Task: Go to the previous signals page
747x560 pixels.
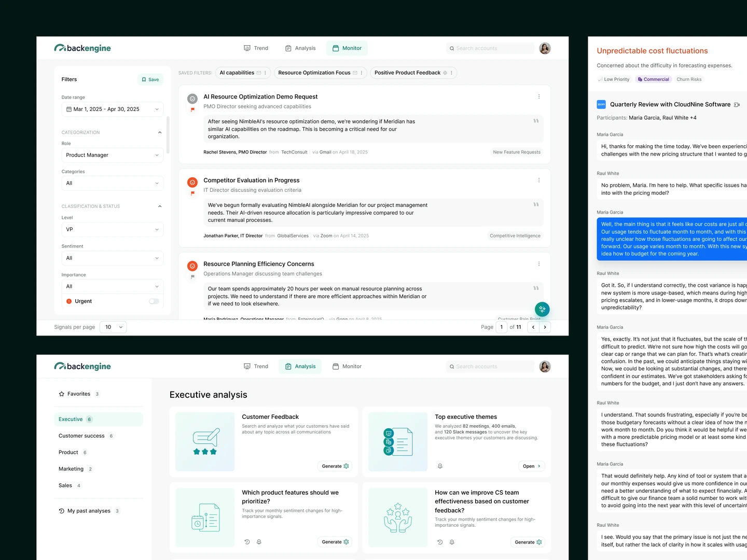Action: pos(533,327)
